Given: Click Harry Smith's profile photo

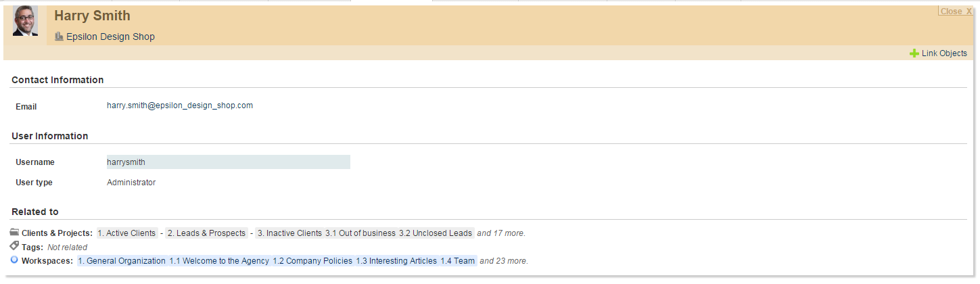Looking at the screenshot, I should click(25, 21).
